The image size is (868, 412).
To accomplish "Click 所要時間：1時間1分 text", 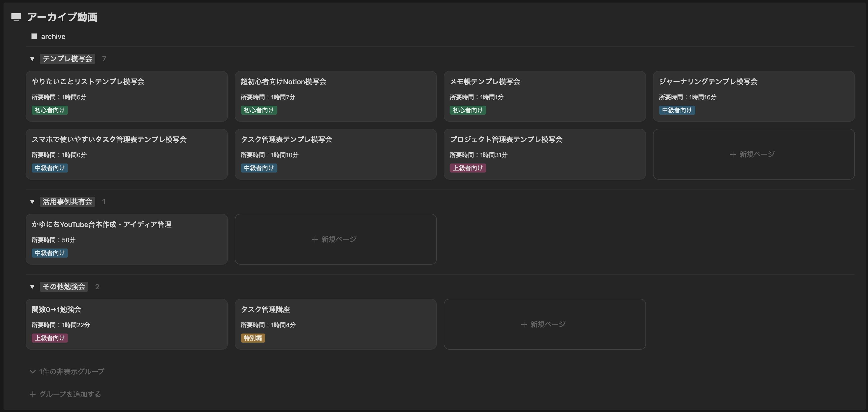I will 477,97.
